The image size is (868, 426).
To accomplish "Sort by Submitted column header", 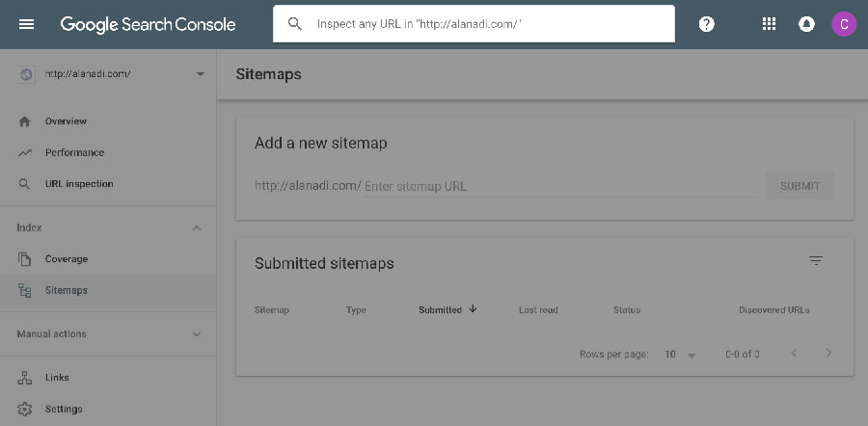I will click(440, 310).
